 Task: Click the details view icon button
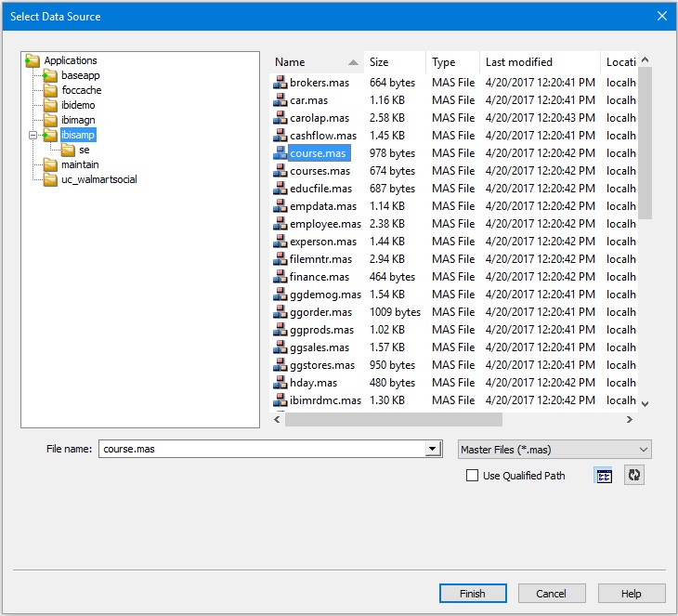[604, 476]
